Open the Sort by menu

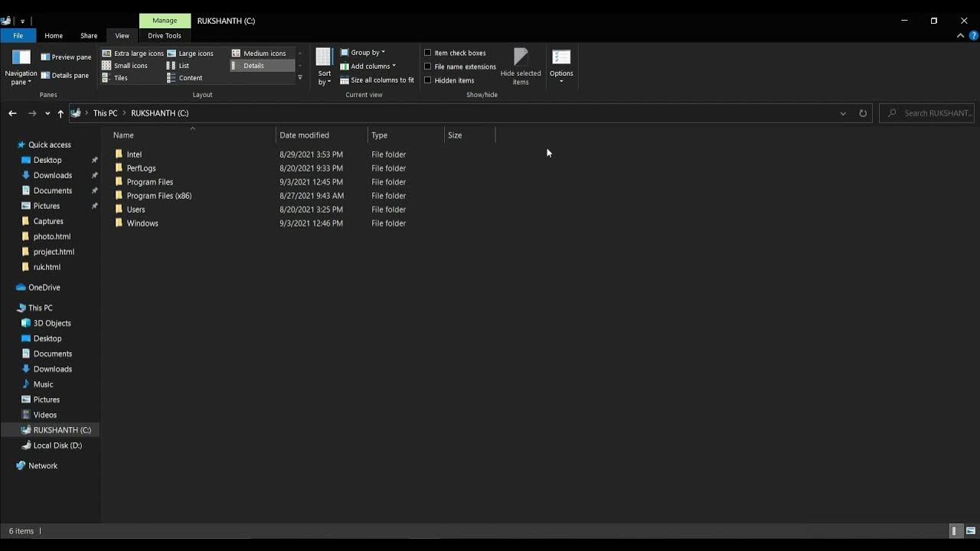(x=324, y=67)
